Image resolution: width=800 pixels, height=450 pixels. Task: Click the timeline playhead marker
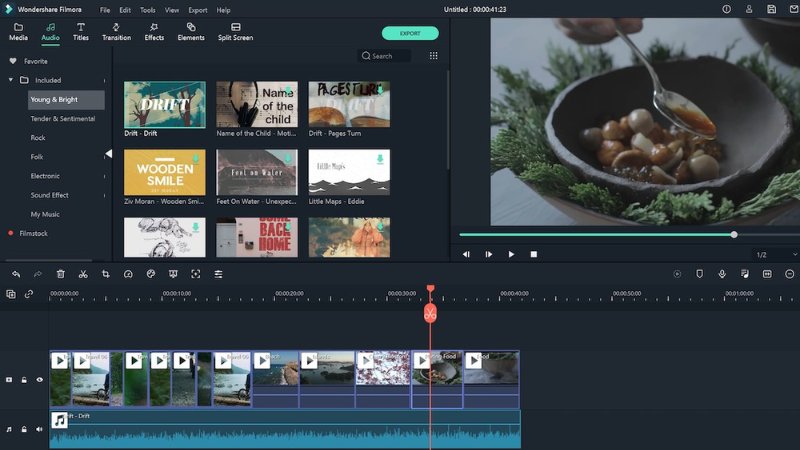point(431,289)
